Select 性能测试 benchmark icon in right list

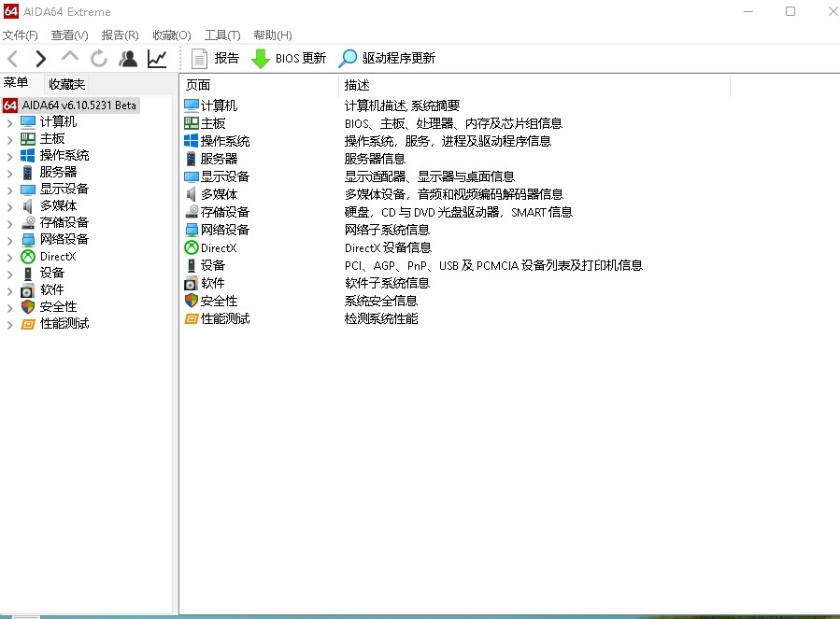[x=192, y=318]
